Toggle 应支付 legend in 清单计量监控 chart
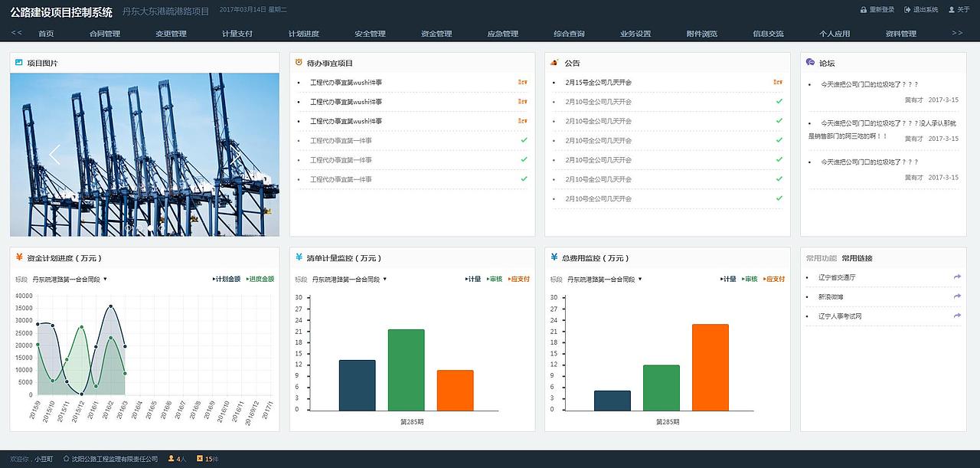Image resolution: width=980 pixels, height=468 pixels. coord(519,280)
